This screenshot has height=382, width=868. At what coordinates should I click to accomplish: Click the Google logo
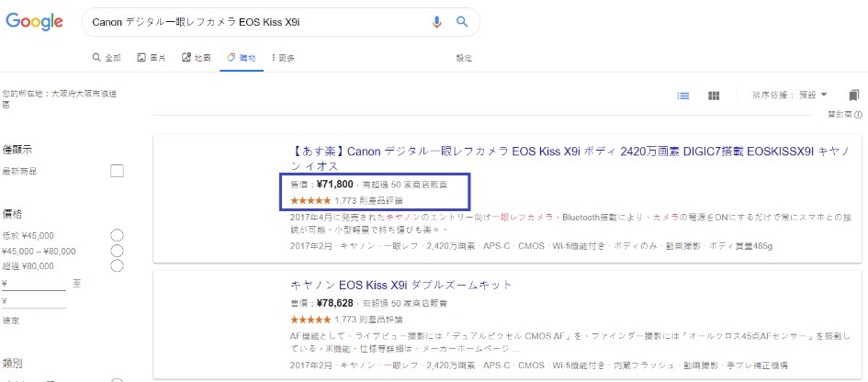[x=34, y=22]
